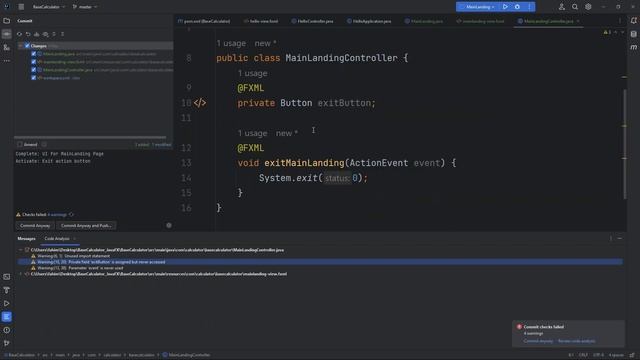Click the editor vertical scrollbar
This screenshot has height=360, width=640.
click(624, 143)
